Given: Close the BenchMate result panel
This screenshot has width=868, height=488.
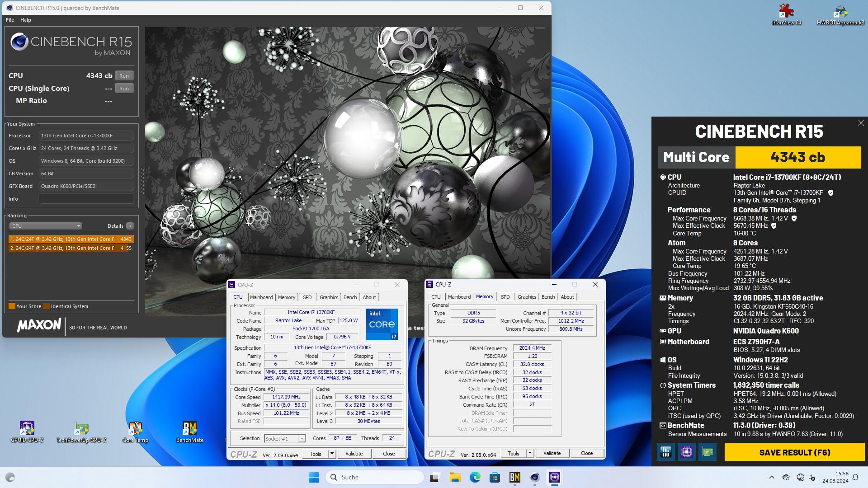Looking at the screenshot, I should (x=861, y=123).
